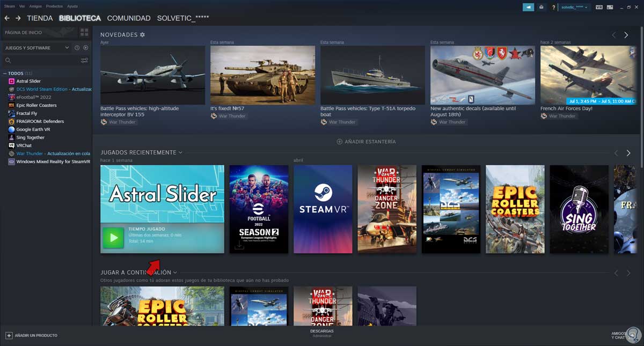Click the question mark help icon
Viewport: 644px width, 346px height.
[x=553, y=7]
